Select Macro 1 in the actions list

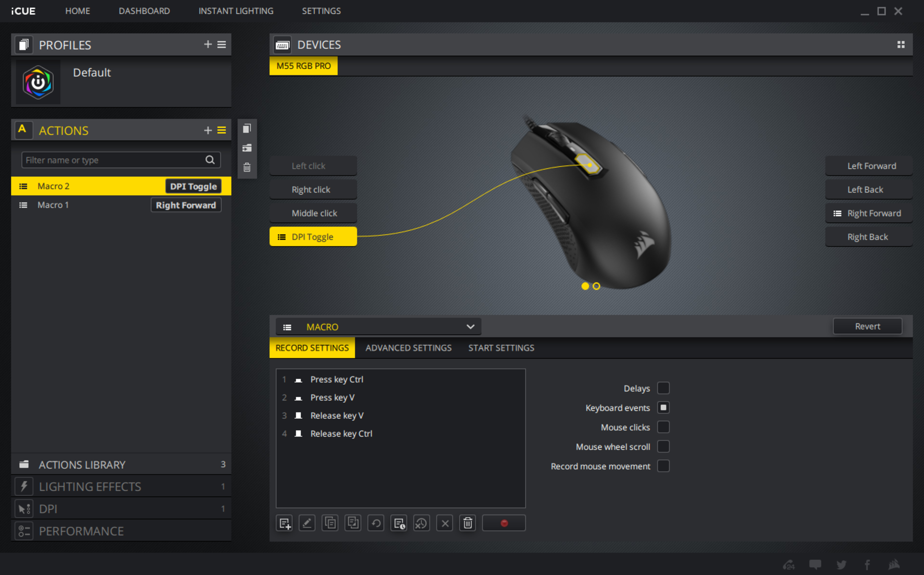[121, 205]
